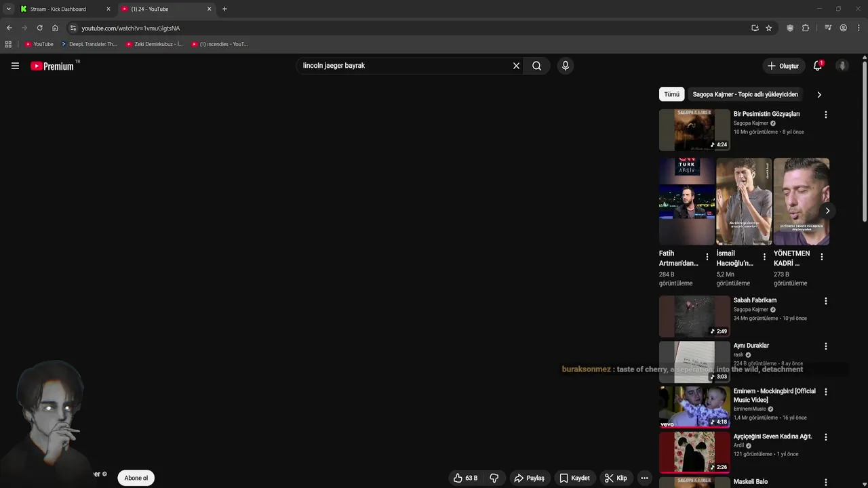Screen dimensions: 868x488
Task: Open options for Ayçiçeğini Seven Kadına Ağıt
Action: coord(826,437)
